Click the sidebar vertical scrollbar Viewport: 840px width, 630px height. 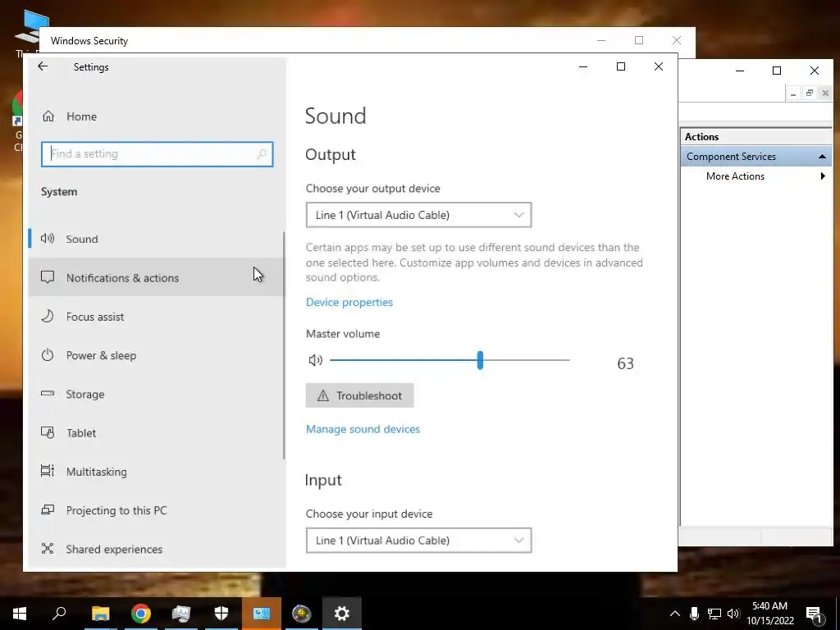click(283, 345)
